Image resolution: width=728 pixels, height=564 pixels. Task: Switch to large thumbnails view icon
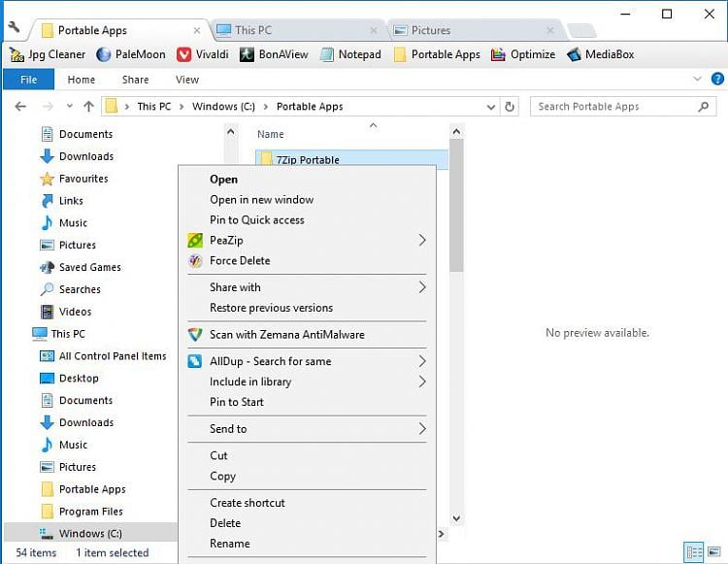[x=714, y=552]
